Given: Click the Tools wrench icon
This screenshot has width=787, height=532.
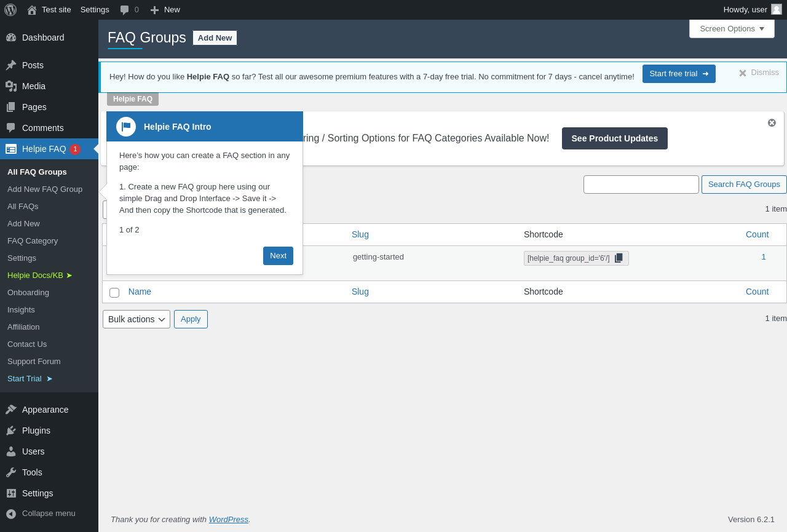Looking at the screenshot, I should (11, 472).
